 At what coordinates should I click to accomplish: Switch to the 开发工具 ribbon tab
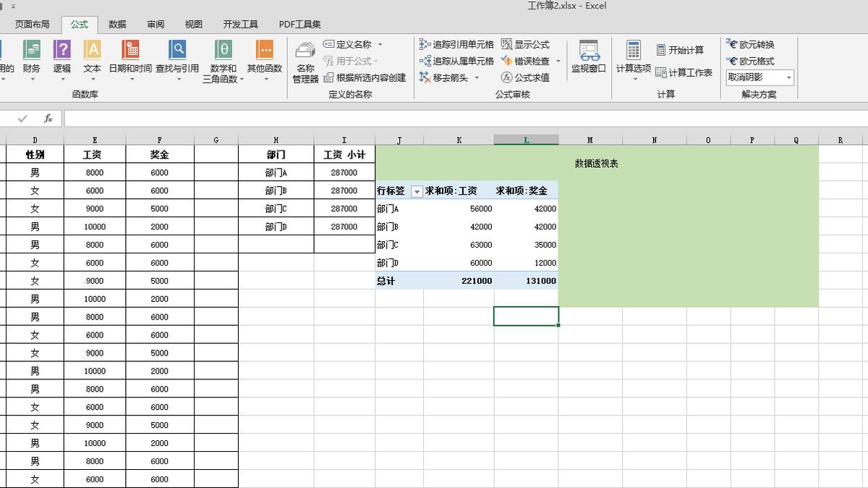click(239, 23)
